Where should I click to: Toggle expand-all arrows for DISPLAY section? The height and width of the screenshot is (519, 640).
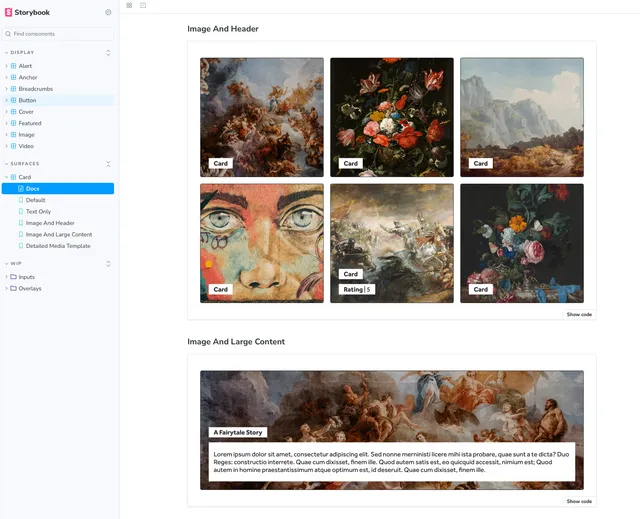[108, 53]
